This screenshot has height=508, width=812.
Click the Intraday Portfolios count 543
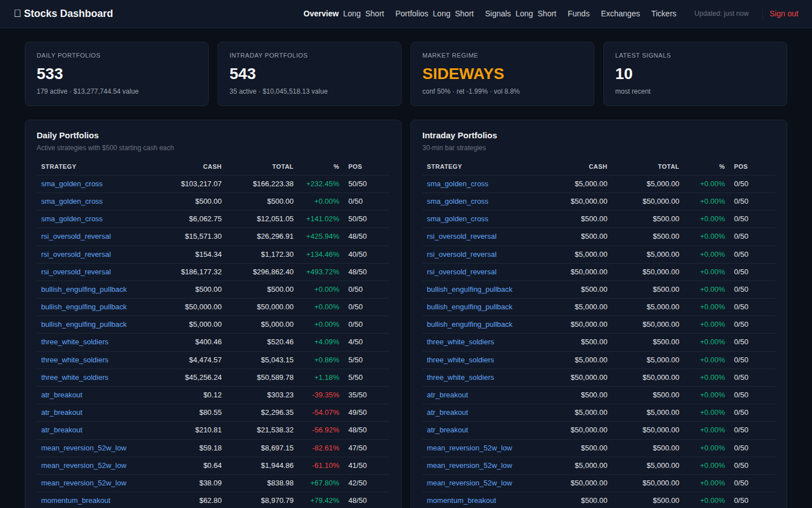pyautogui.click(x=242, y=74)
